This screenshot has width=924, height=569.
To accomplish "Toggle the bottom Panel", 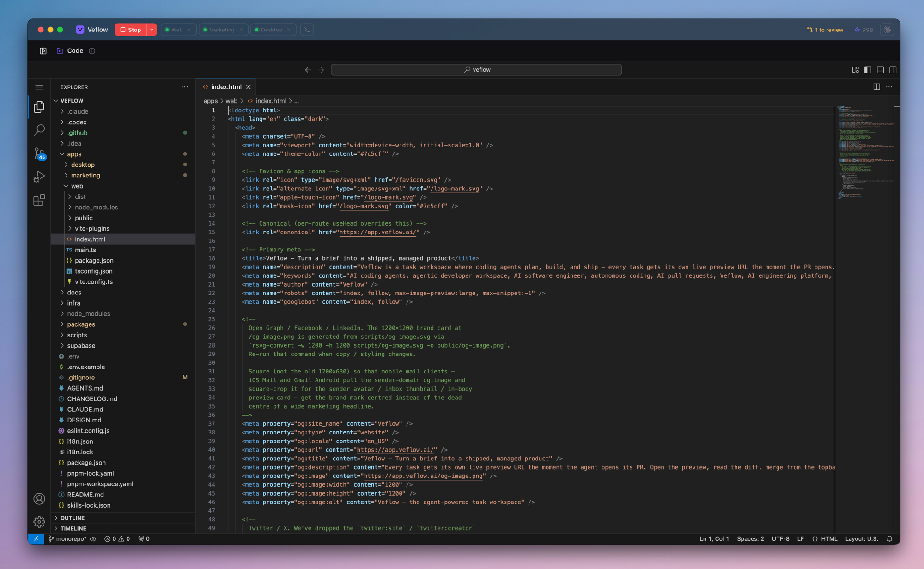I will (881, 70).
